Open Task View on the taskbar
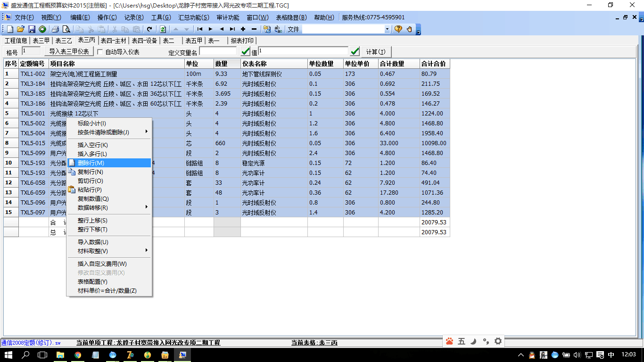Image resolution: width=644 pixels, height=362 pixels. coord(42,354)
